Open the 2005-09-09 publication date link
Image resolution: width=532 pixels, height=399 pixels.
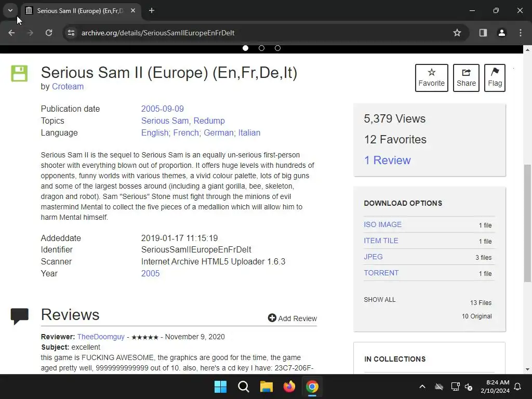click(x=162, y=109)
